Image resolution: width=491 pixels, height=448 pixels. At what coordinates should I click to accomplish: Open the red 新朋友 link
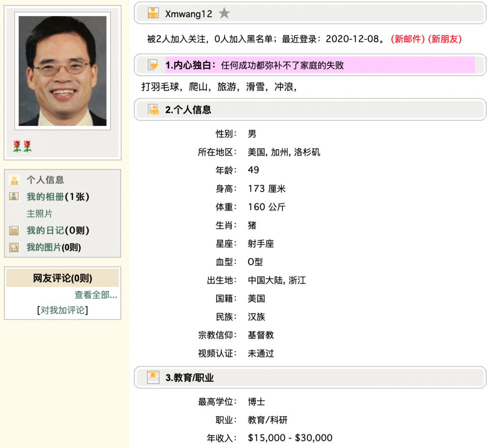(445, 39)
